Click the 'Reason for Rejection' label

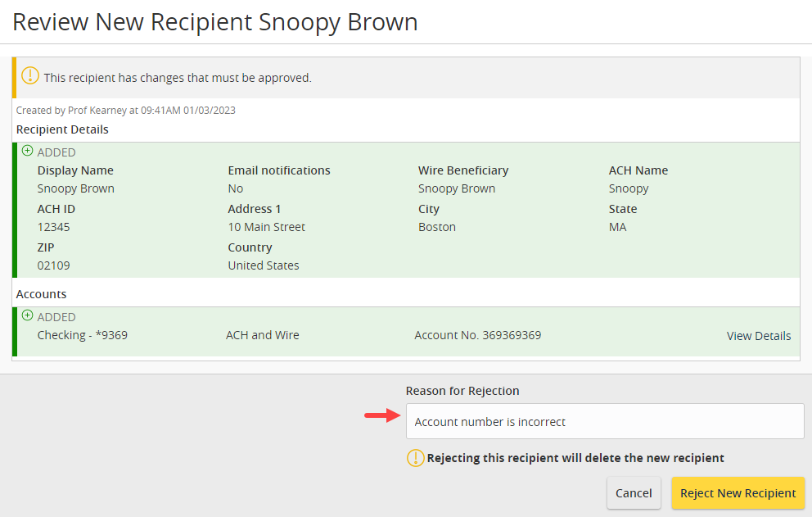(x=462, y=391)
